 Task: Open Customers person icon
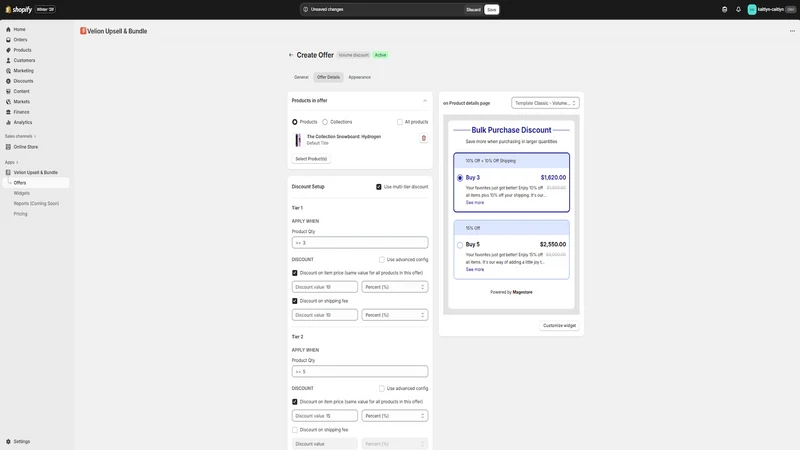(x=8, y=60)
